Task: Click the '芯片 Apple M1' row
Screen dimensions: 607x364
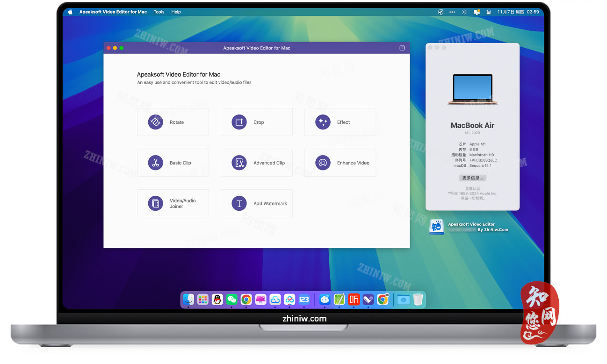Action: (x=472, y=144)
